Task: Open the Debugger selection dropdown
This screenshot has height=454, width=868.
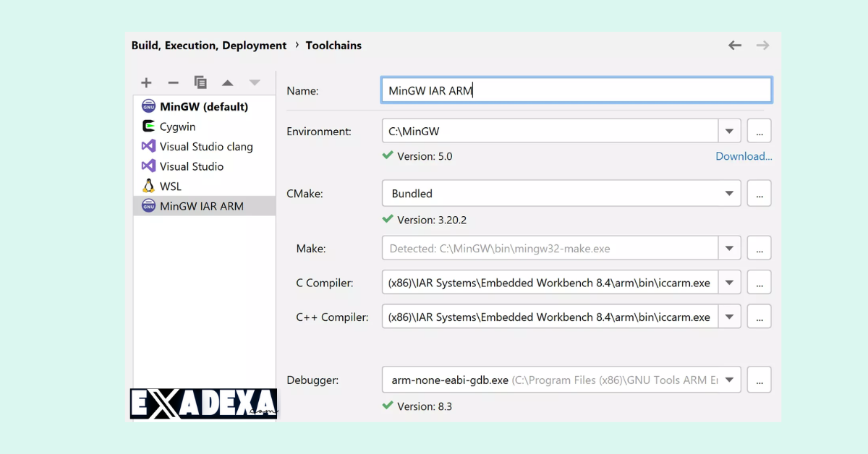Action: point(729,380)
